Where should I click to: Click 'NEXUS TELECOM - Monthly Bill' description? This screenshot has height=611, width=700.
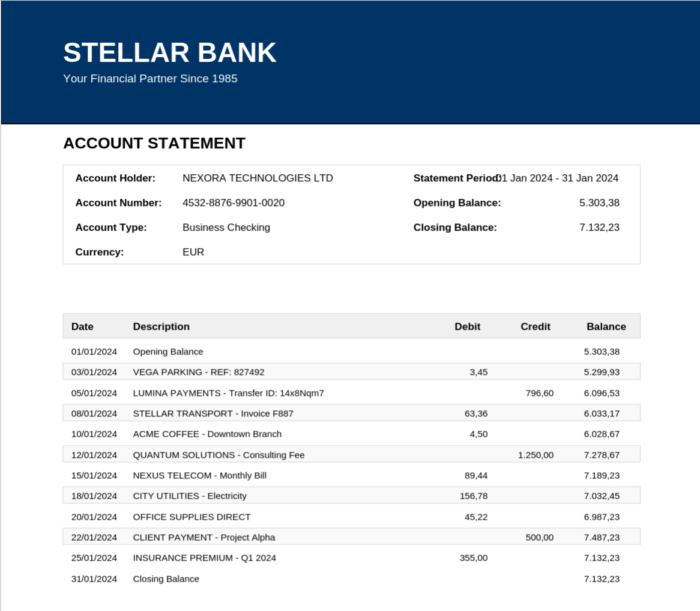(x=199, y=476)
